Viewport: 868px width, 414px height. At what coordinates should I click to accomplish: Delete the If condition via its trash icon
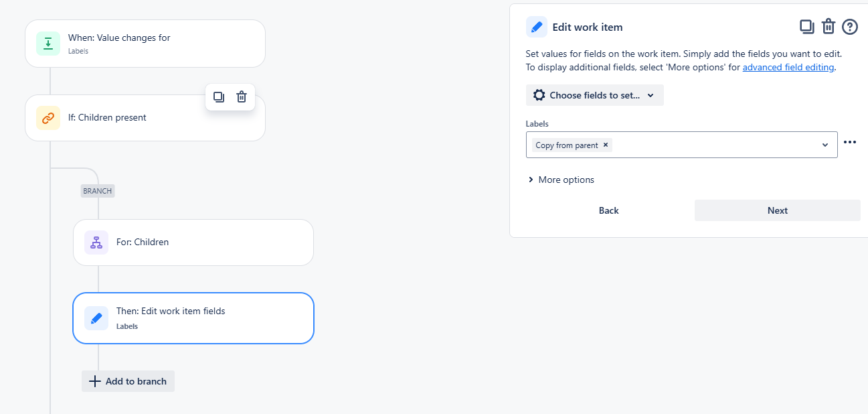point(241,96)
